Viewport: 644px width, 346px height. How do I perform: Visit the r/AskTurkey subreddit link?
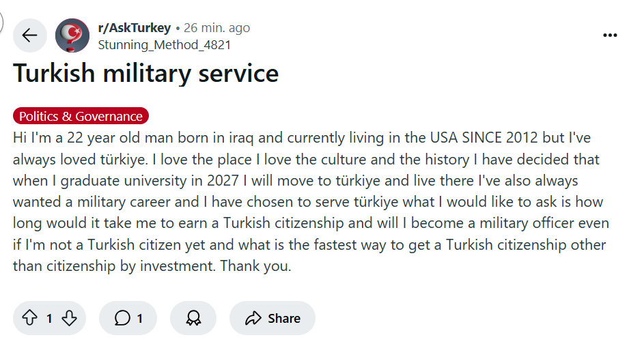coord(135,28)
